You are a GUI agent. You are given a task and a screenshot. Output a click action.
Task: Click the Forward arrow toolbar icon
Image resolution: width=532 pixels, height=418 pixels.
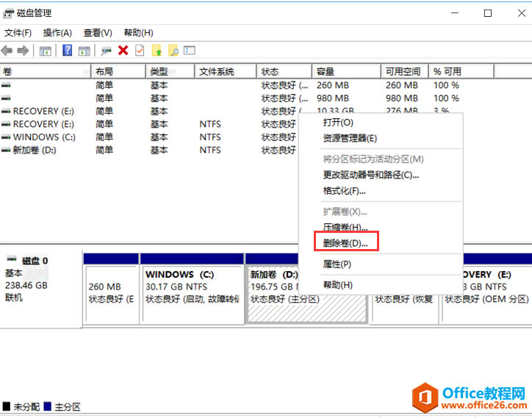coord(23,51)
